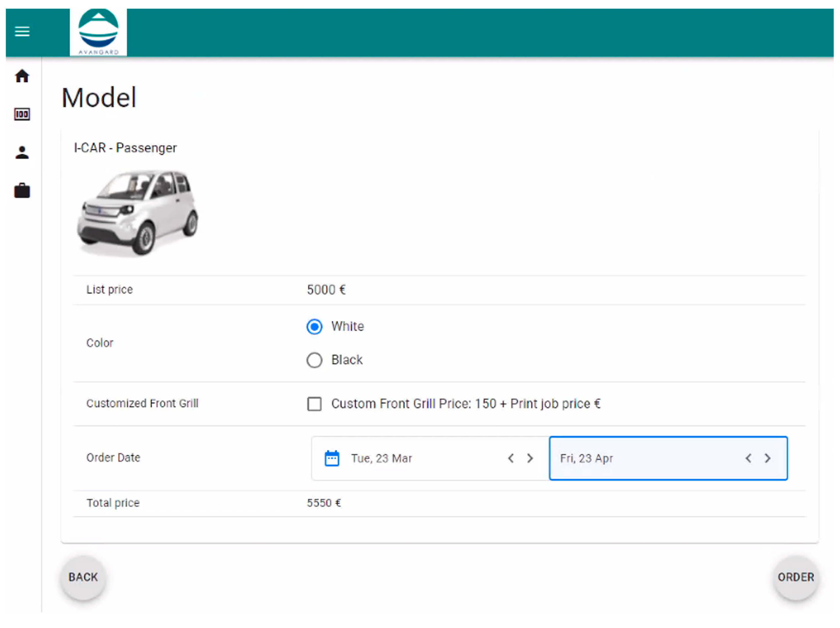The width and height of the screenshot is (840, 628).
Task: Open the counter/ticket sidebar icon
Action: pos(22,114)
